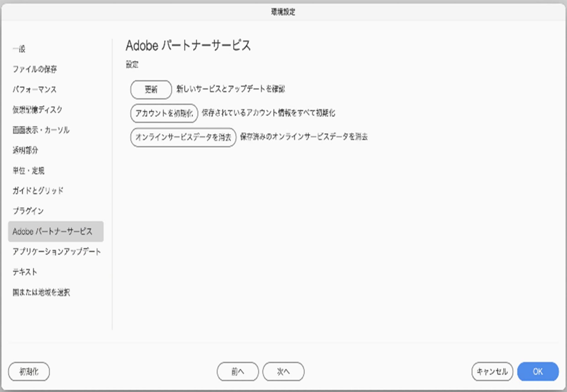567x392 pixels.
Task: Open ガイドとグリッド preferences
Action: click(x=38, y=191)
